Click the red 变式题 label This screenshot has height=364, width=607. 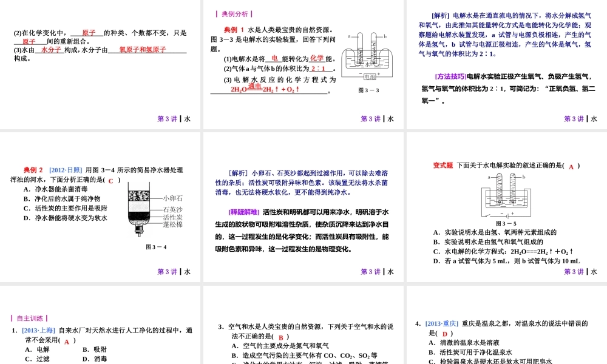click(x=443, y=166)
